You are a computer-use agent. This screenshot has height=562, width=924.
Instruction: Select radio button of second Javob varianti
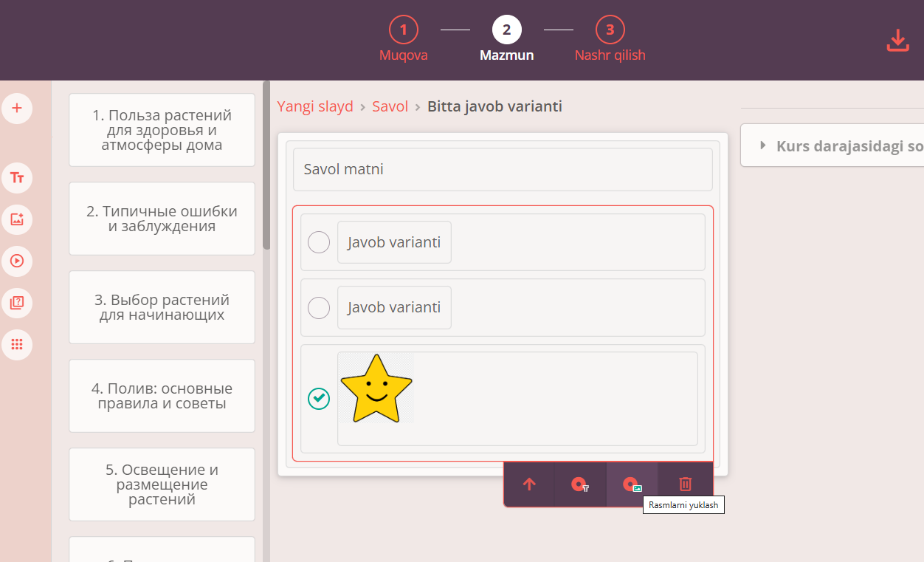click(319, 307)
